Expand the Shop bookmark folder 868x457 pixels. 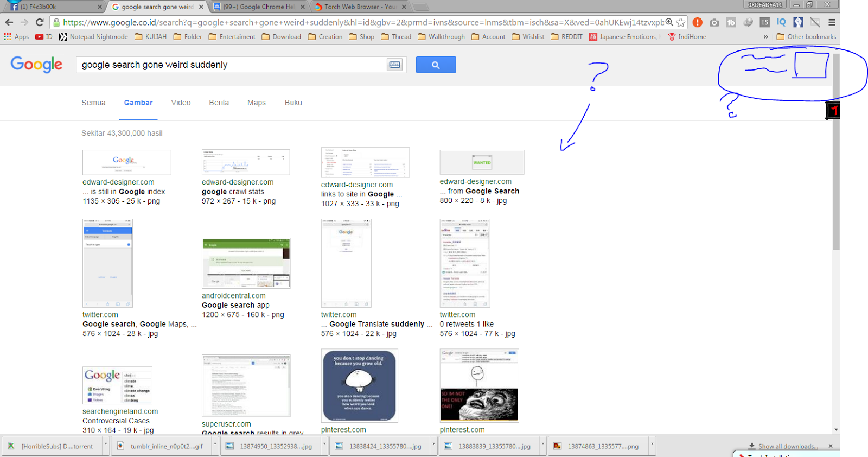361,37
